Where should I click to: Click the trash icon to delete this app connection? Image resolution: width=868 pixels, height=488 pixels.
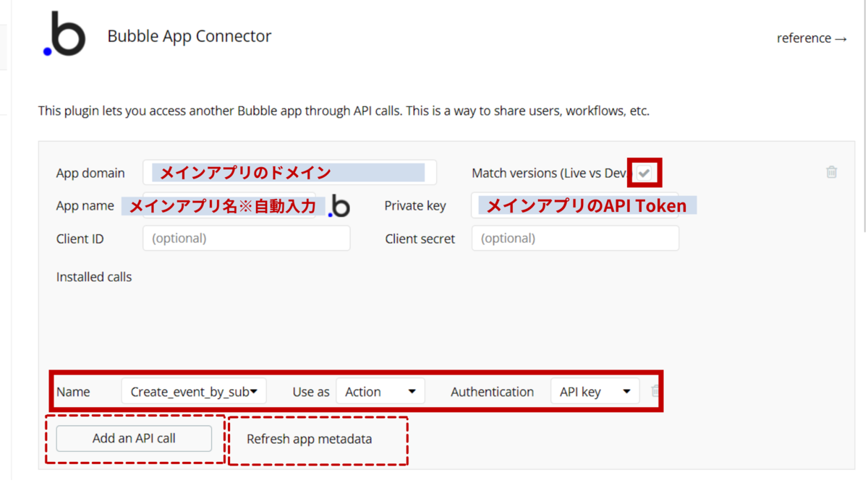[831, 172]
